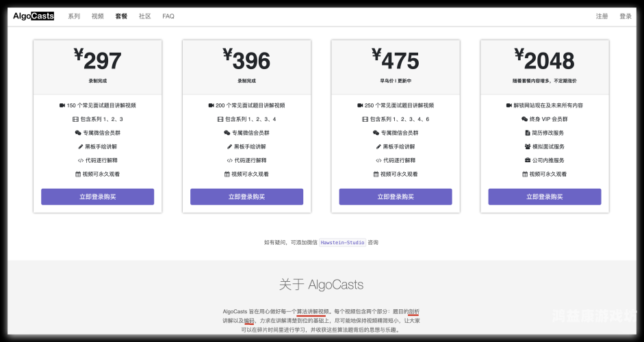
Task: Click video camera icon beside 200 个常见面试题目
Action: tap(211, 105)
